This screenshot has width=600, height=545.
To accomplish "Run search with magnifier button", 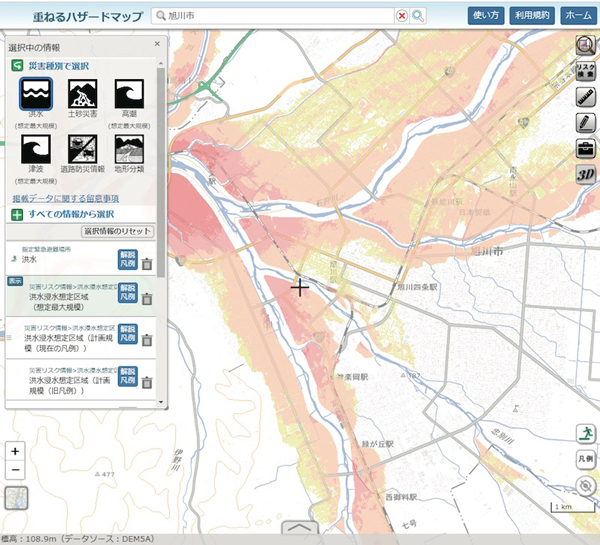I will click(418, 16).
